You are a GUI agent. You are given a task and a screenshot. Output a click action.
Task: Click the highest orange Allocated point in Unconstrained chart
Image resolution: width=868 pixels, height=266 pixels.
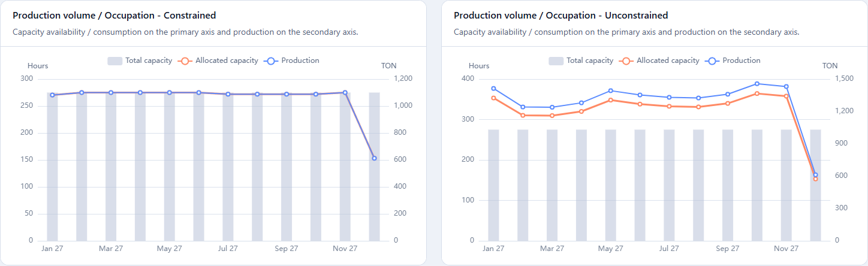point(757,93)
